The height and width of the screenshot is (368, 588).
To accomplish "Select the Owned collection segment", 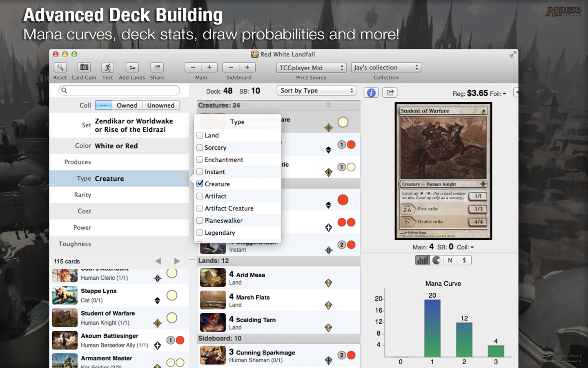I will 127,105.
